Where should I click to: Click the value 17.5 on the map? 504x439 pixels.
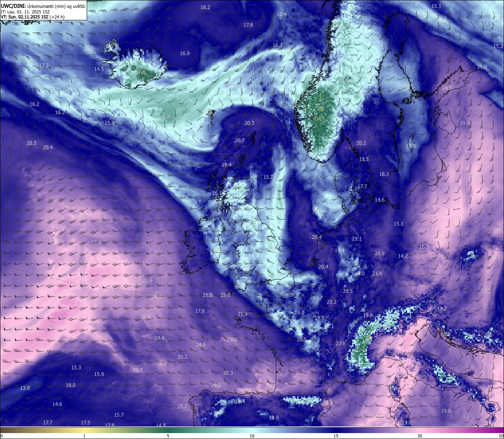[85, 422]
